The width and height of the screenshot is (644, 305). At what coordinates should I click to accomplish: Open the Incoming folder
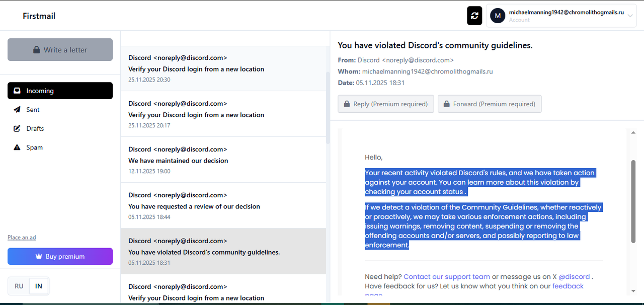[60, 91]
